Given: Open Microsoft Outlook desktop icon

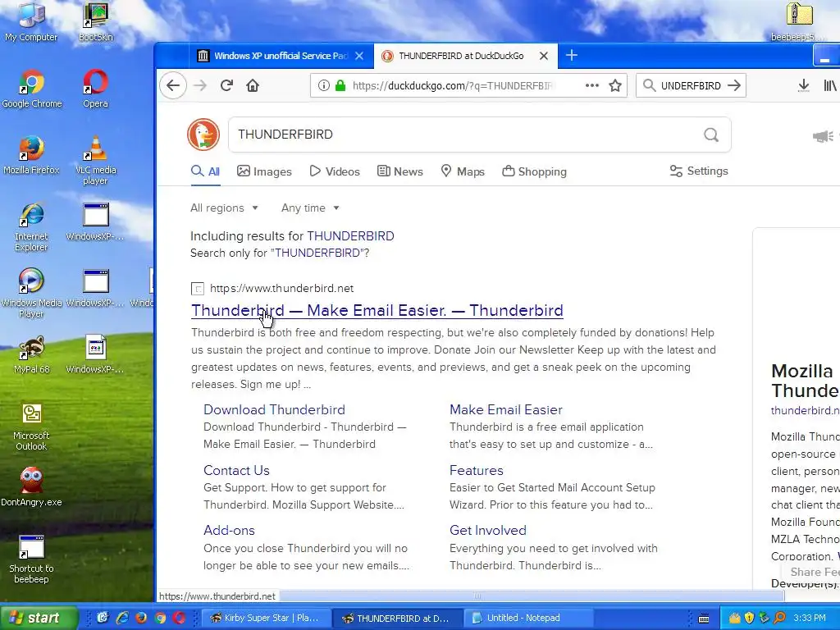Looking at the screenshot, I should coord(31,426).
